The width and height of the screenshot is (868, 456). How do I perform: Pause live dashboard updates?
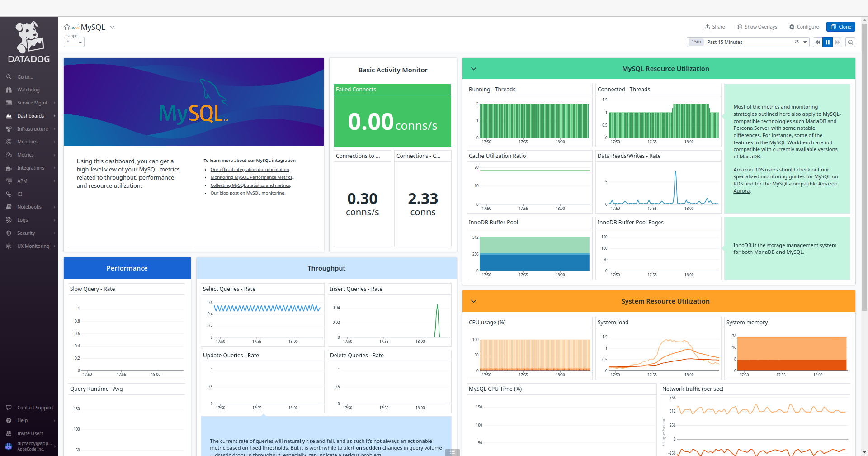tap(827, 42)
